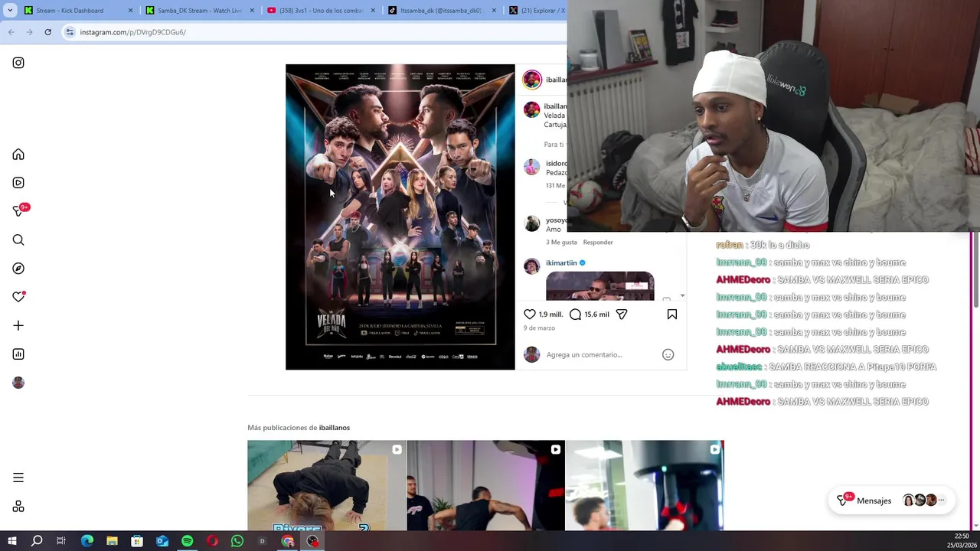Open boxing training video thumbnail
Screen dimensions: 980x551
(485, 485)
